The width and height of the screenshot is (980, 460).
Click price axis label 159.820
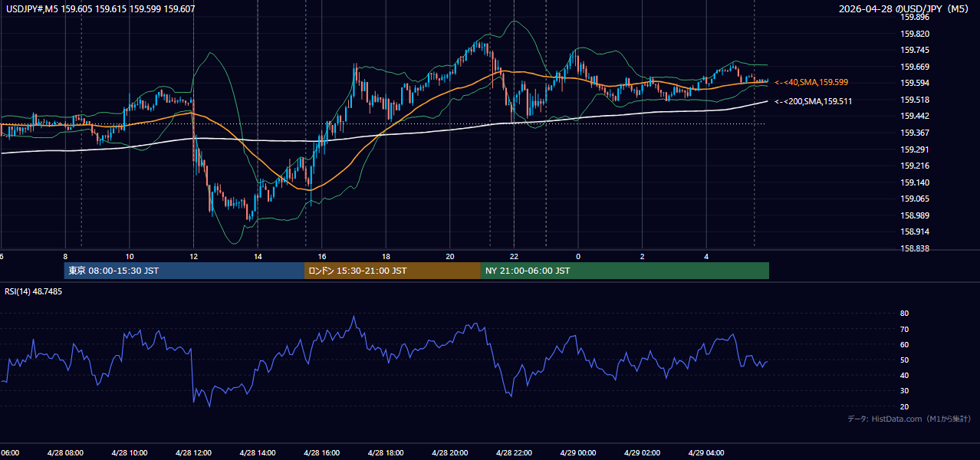[x=915, y=34]
